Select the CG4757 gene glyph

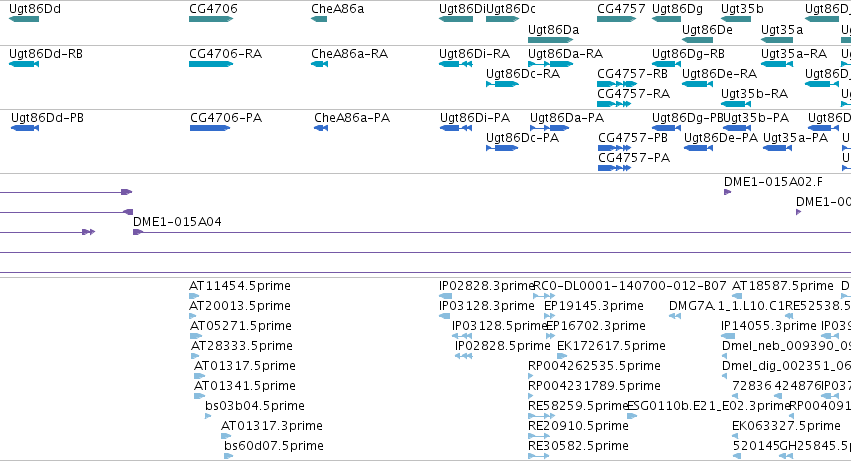pos(617,19)
